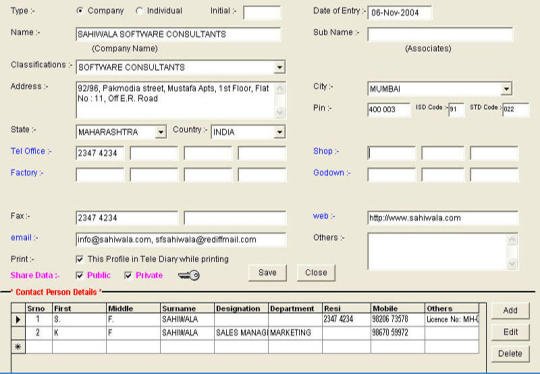Click the Licence No cell in Others column
This screenshot has width=540, height=374.
pyautogui.click(x=452, y=320)
